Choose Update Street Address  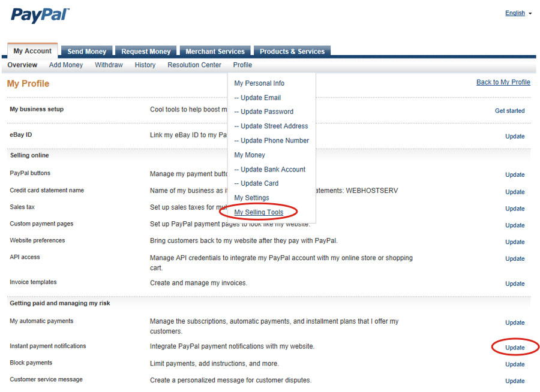[271, 126]
